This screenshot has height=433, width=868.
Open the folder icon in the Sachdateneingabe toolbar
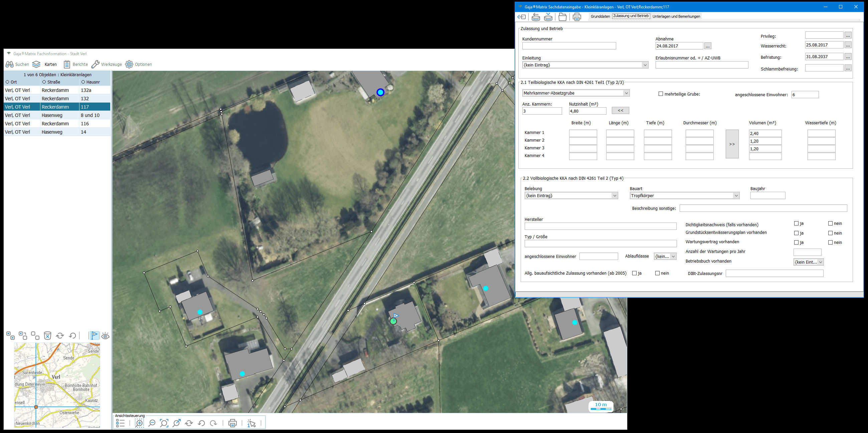click(562, 17)
